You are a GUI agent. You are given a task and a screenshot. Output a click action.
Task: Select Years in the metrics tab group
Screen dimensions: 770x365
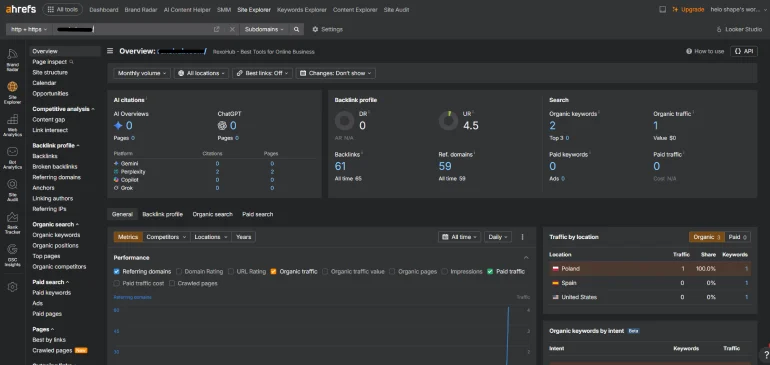(x=244, y=237)
